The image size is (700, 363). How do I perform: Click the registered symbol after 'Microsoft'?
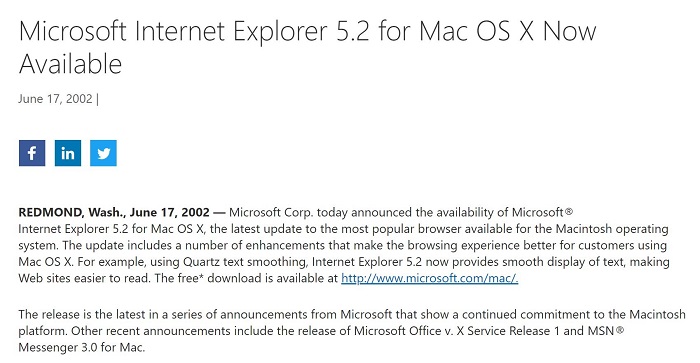pyautogui.click(x=569, y=211)
